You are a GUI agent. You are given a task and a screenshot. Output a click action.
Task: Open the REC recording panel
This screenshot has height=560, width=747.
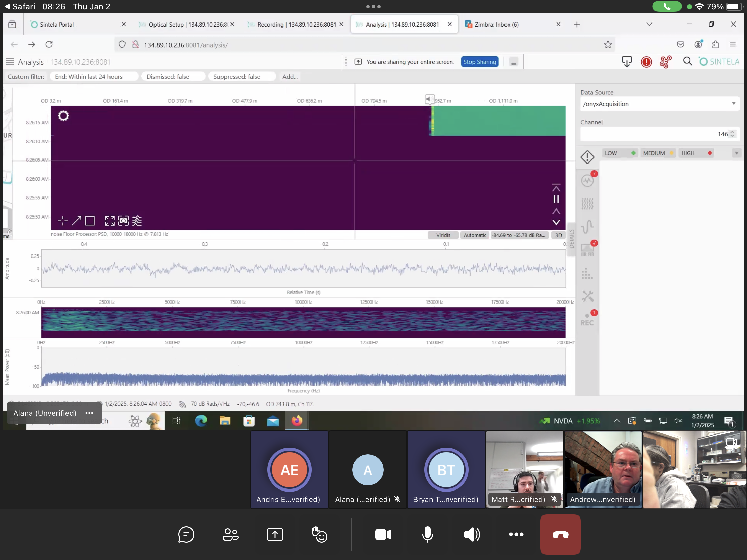[587, 320]
